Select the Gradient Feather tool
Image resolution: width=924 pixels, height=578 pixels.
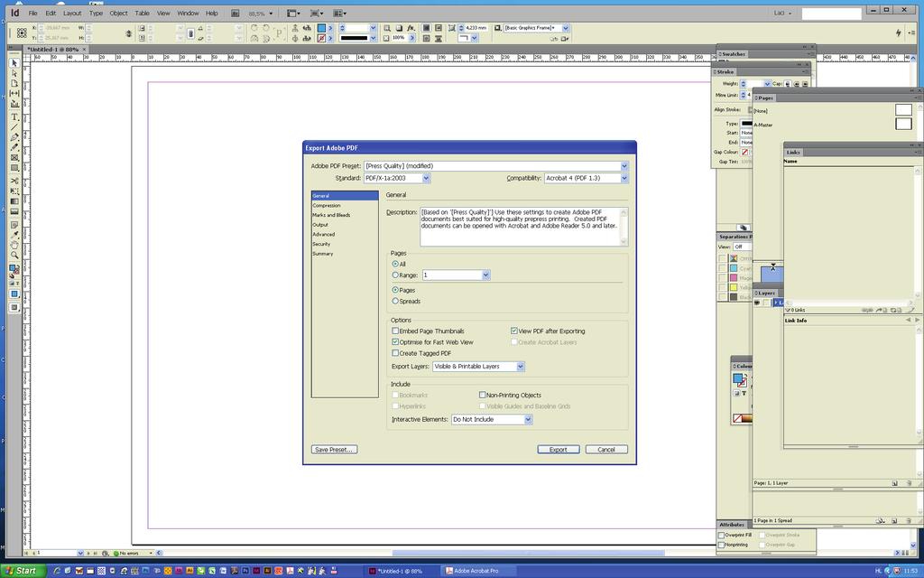[x=14, y=211]
